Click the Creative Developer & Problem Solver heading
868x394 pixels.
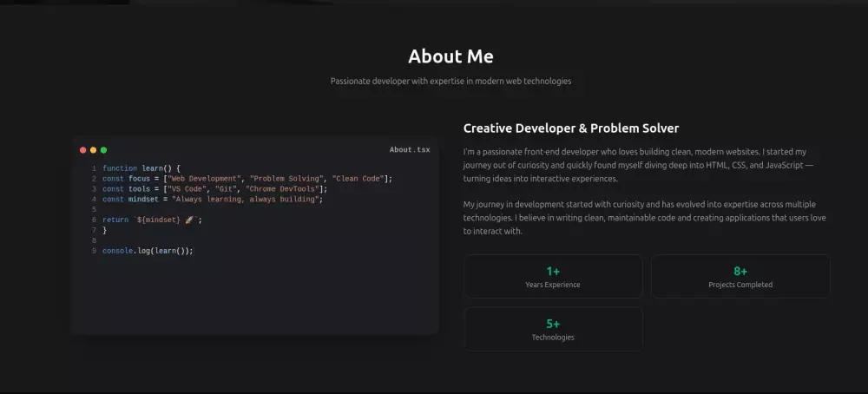pyautogui.click(x=571, y=128)
